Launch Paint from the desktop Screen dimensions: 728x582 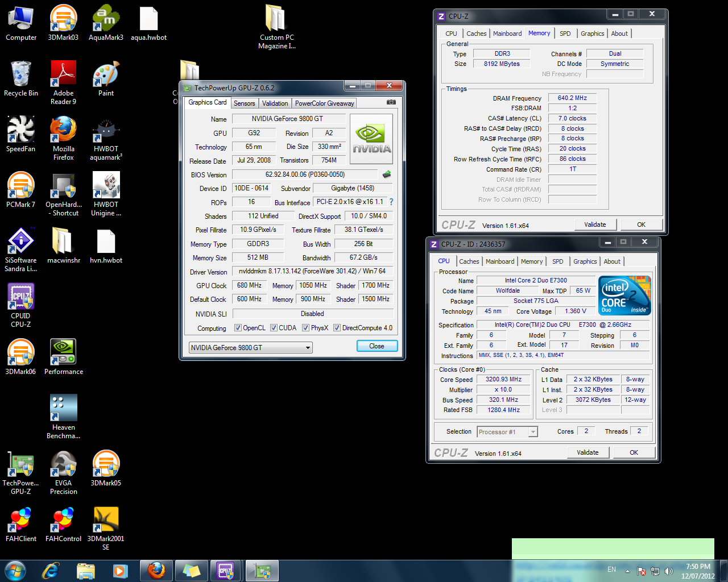[106, 78]
